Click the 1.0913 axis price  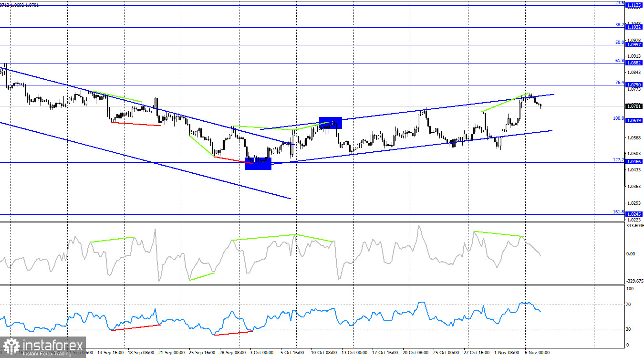(x=634, y=55)
